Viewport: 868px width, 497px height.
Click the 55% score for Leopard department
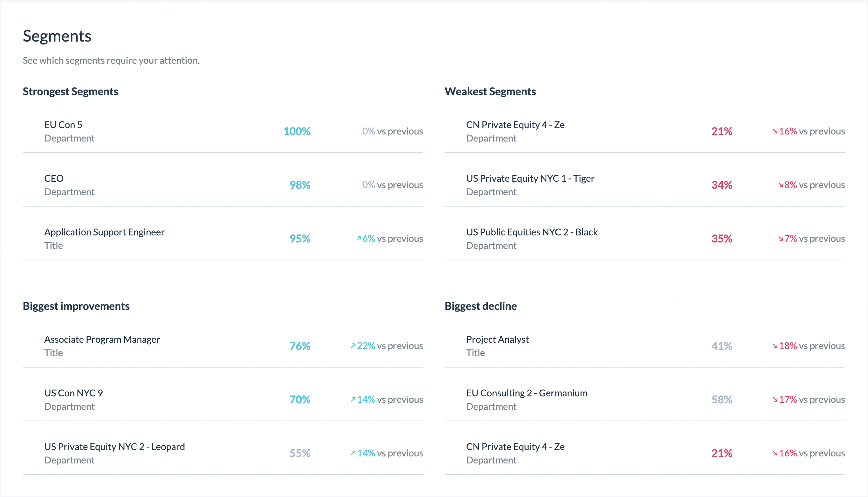click(300, 453)
